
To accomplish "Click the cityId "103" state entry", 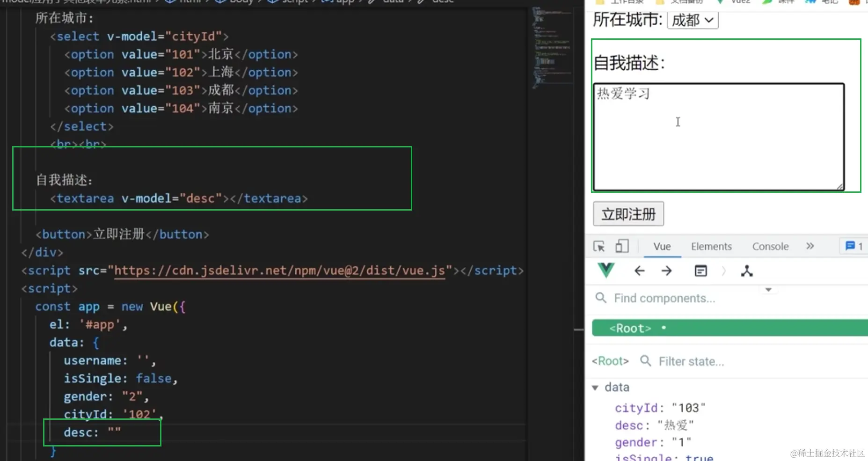I will (660, 408).
